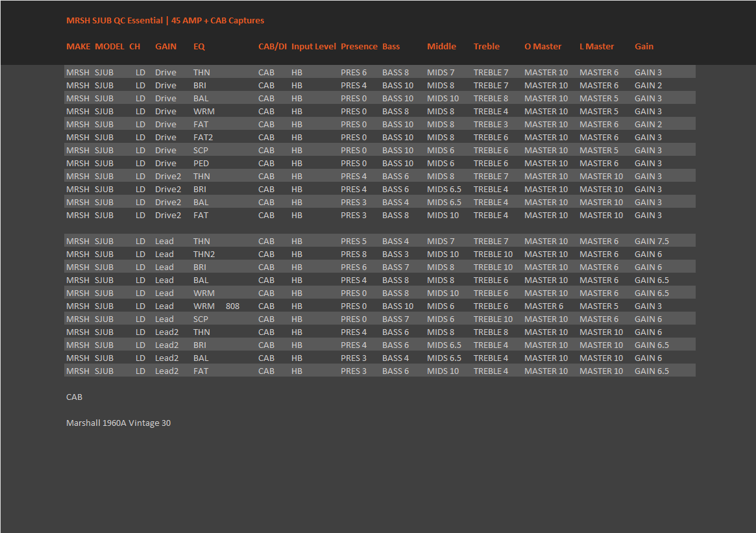The image size is (756, 533).
Task: Click the L Master column header
Action: click(x=596, y=47)
